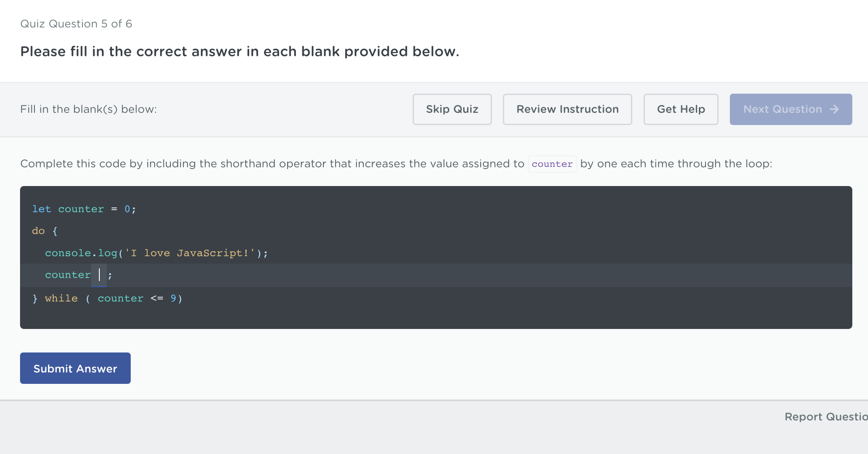Click the number 9 in the while condition
This screenshot has width=868, height=454.
pyautogui.click(x=173, y=298)
